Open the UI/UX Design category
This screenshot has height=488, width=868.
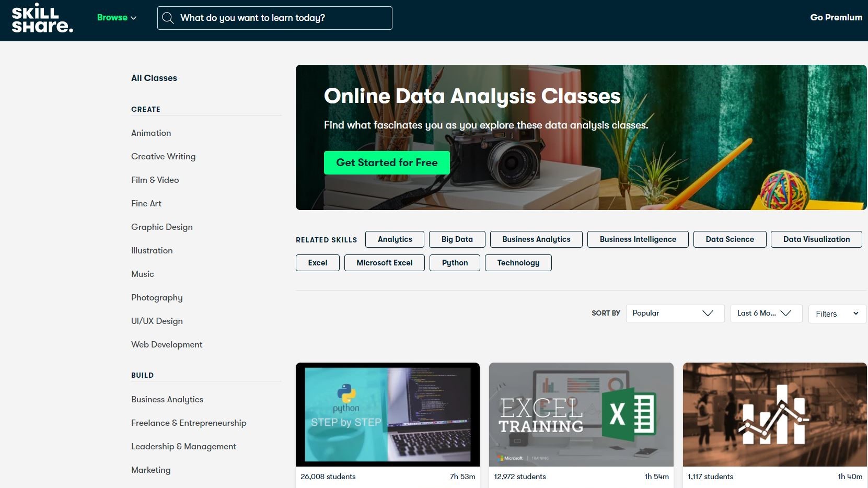(x=157, y=321)
